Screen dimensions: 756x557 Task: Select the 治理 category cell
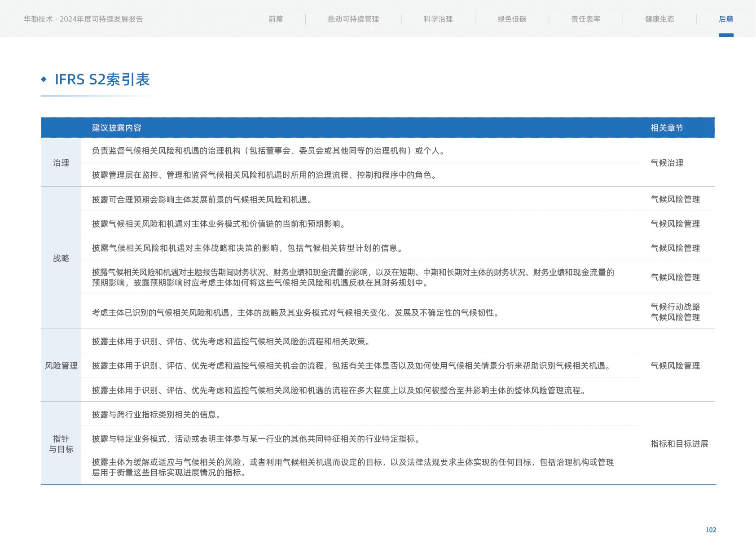(x=61, y=163)
